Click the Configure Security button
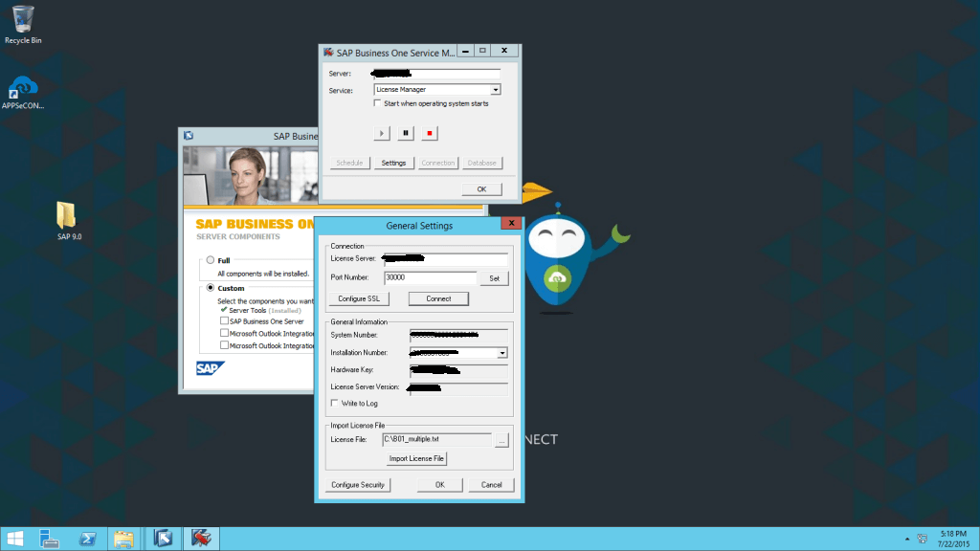The image size is (980, 551). pyautogui.click(x=358, y=485)
